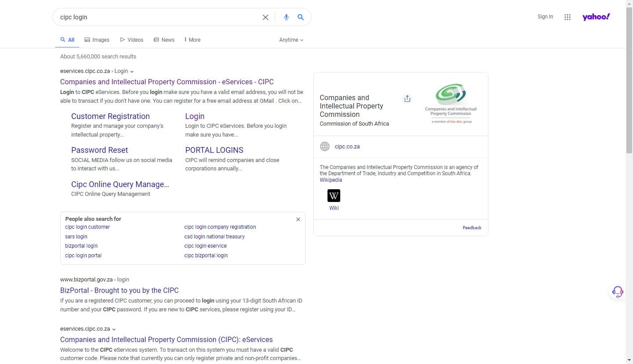Open the chat assistant icon at bottom right
Image resolution: width=633 pixels, height=364 pixels.
click(617, 291)
